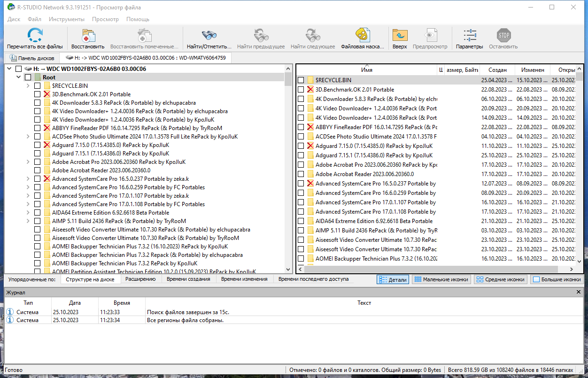
Task: Sort file list by Имя column header
Action: click(367, 70)
